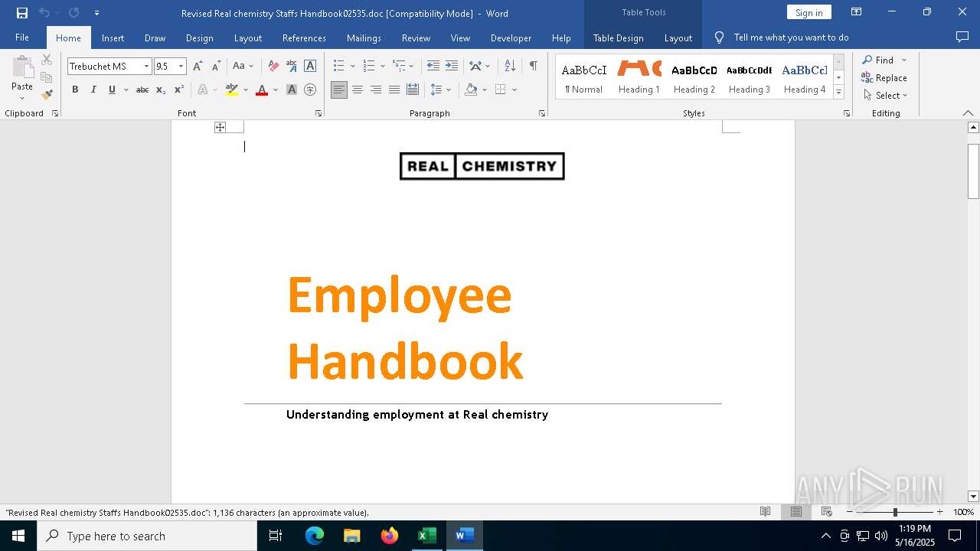The height and width of the screenshot is (551, 980).
Task: Justify the paragraph text
Action: point(394,90)
